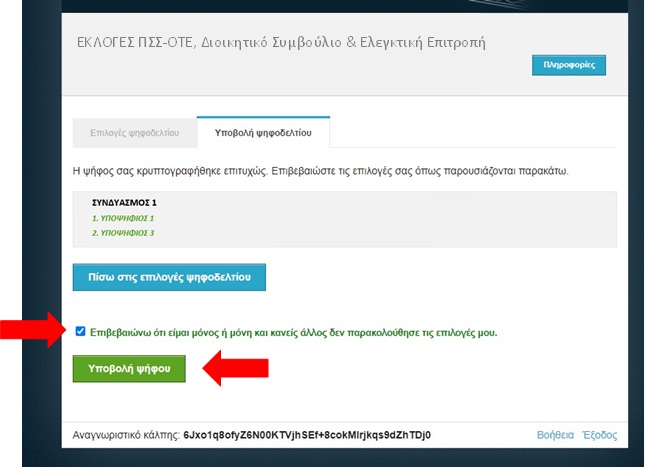Click the vote encrypted successfully message
Viewport: 646px width, 468px height.
click(x=320, y=172)
